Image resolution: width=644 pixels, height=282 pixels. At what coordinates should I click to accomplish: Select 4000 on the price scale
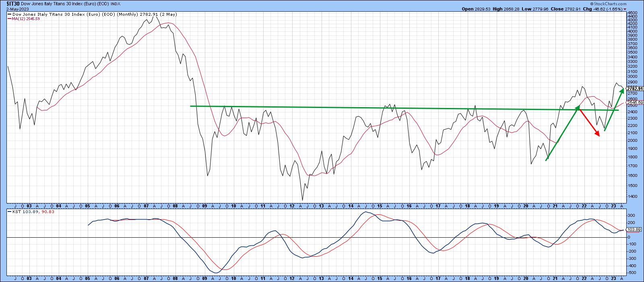(x=632, y=31)
